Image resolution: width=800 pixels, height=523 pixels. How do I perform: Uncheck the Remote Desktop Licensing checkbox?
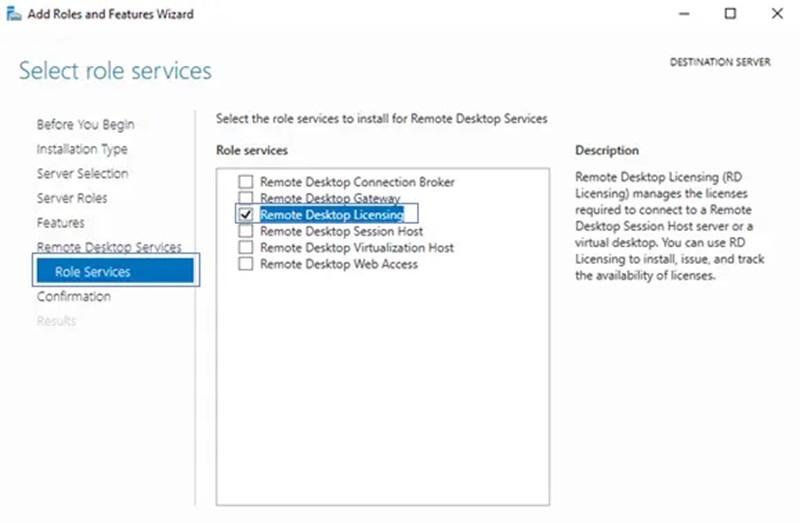[245, 214]
